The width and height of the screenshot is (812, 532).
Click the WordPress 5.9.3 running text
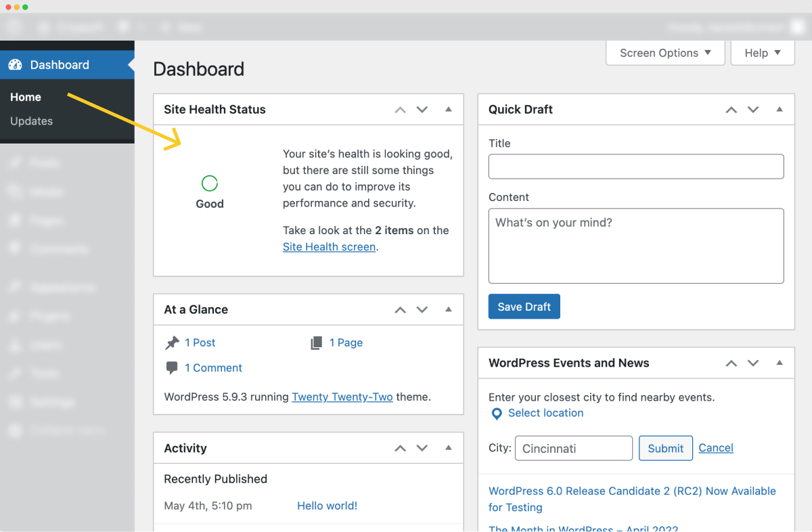tap(227, 397)
